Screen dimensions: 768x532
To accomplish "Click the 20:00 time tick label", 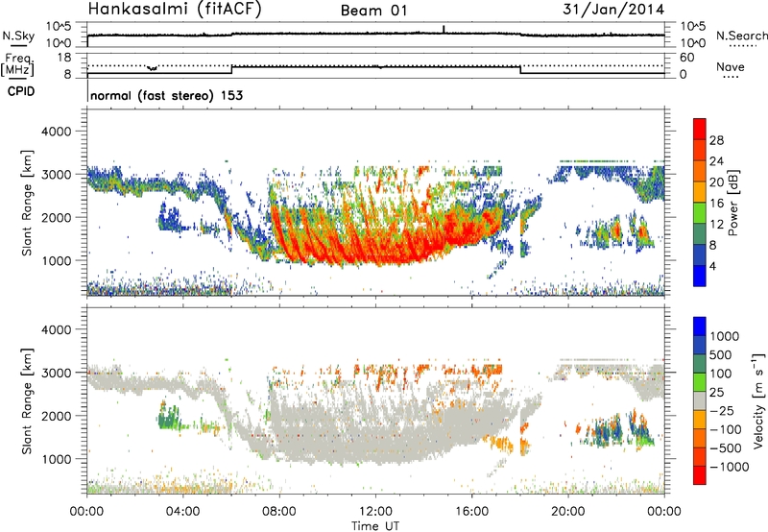I will (x=568, y=512).
